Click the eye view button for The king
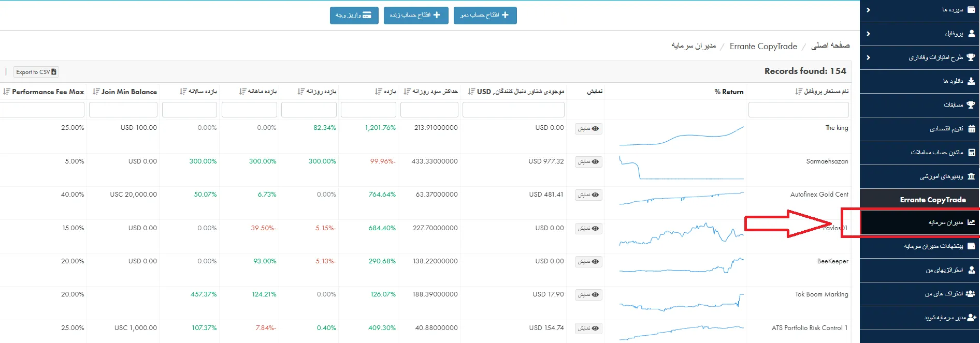 (588, 129)
